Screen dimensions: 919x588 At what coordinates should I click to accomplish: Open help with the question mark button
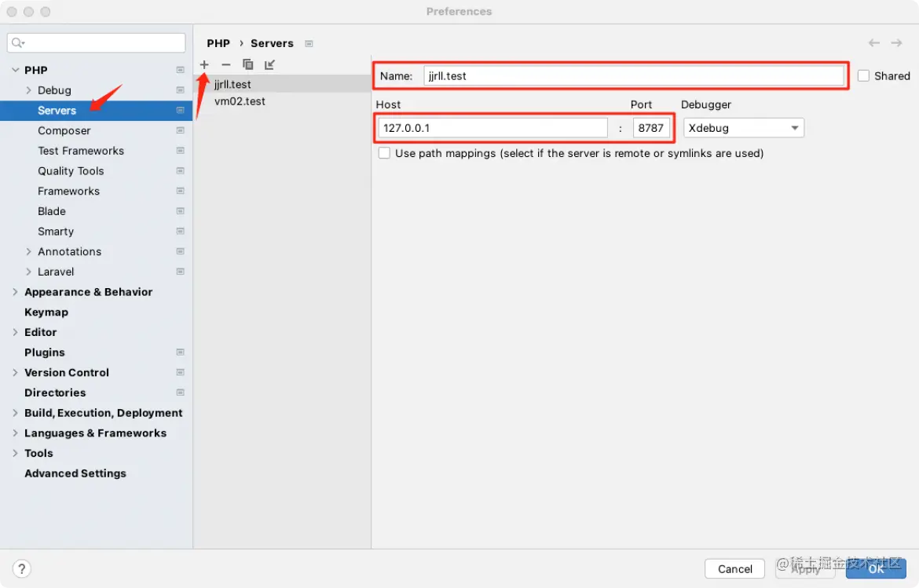[22, 568]
